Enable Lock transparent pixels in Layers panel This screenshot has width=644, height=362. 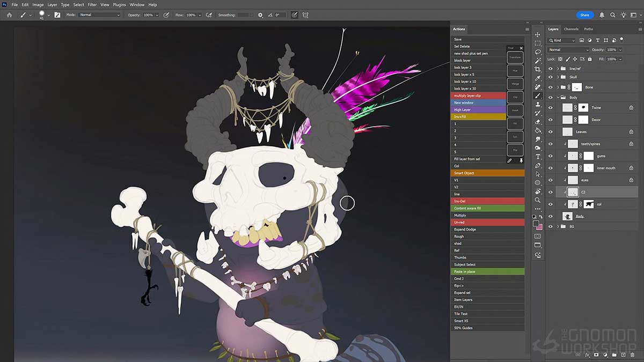coord(561,58)
